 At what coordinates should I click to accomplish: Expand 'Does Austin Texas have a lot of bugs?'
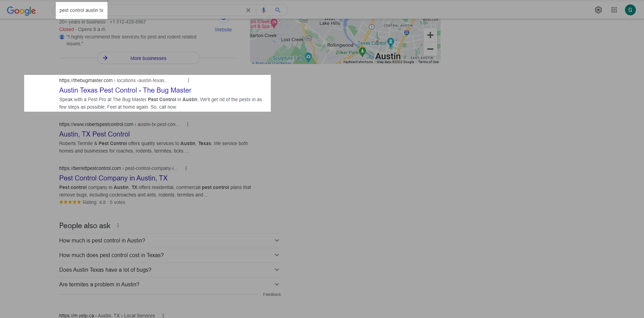[x=277, y=270]
